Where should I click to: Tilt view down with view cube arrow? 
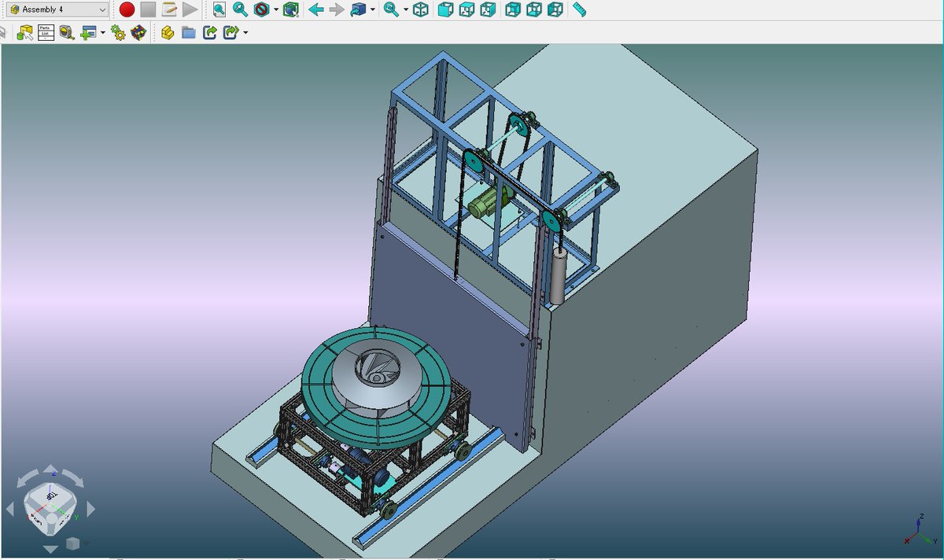[50, 548]
